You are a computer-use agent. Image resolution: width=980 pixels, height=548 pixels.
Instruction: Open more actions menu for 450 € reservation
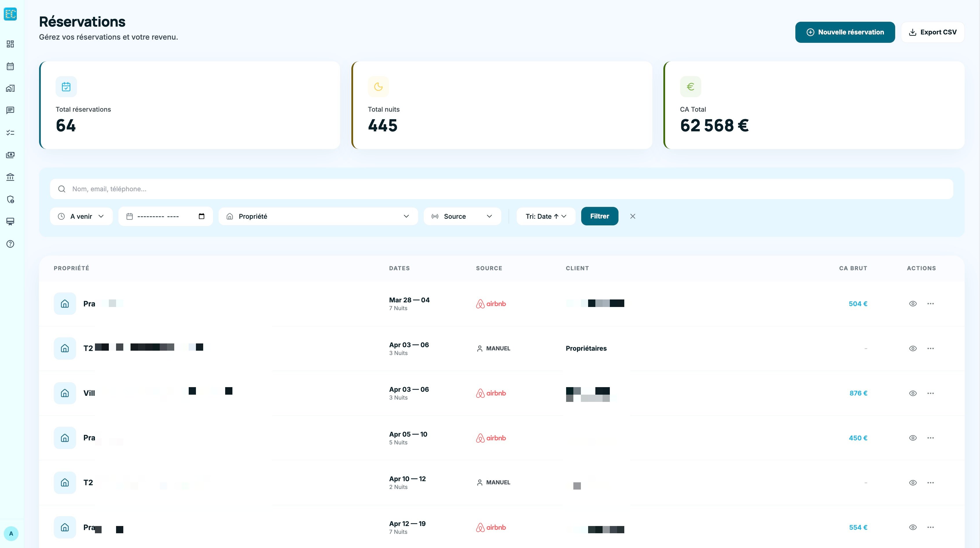pyautogui.click(x=931, y=438)
